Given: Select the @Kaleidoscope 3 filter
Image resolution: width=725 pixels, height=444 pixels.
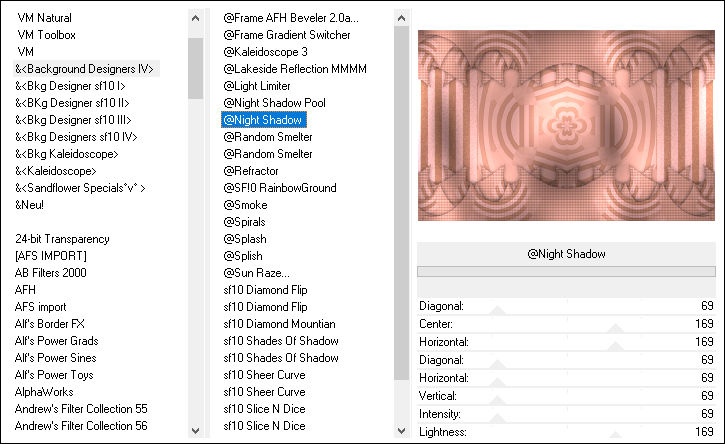Looking at the screenshot, I should coord(265,52).
